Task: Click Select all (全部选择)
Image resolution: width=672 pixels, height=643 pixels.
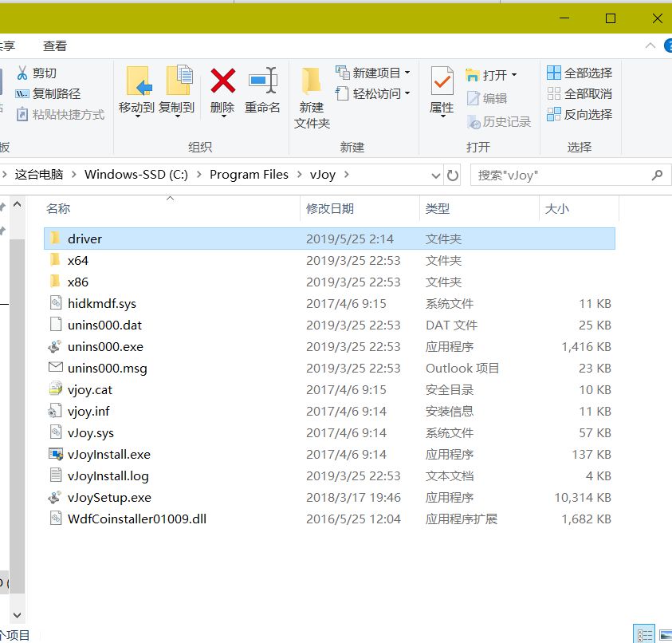Action: 580,73
